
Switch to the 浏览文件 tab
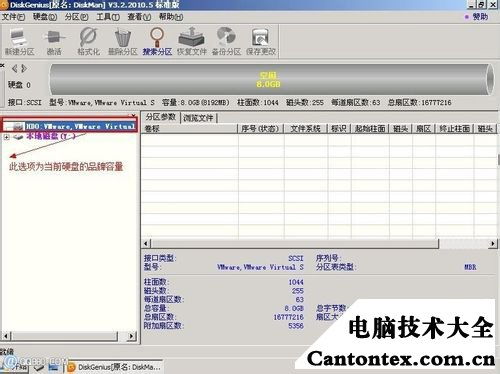(x=198, y=118)
